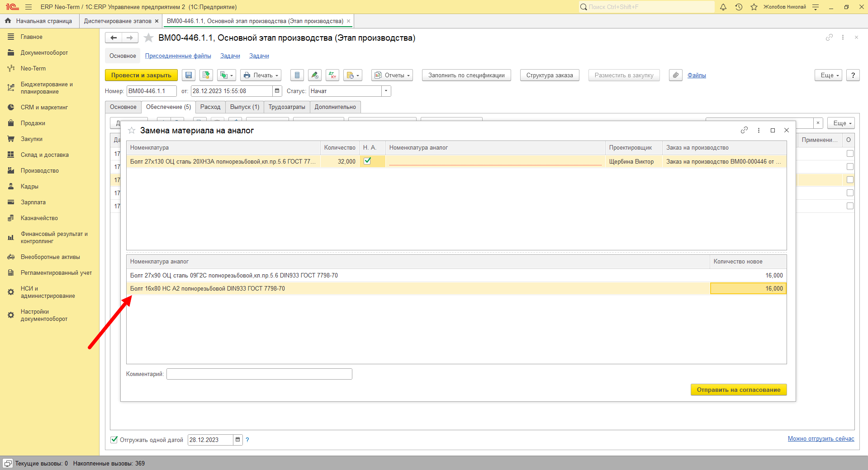Open the notifications bell icon
The image size is (868, 470).
(723, 7)
